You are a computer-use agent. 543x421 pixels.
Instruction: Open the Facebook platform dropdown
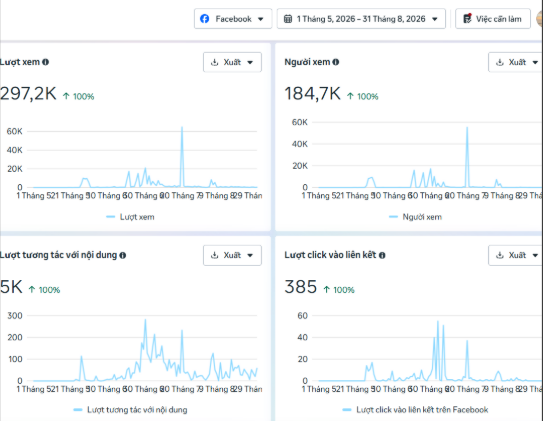point(233,19)
